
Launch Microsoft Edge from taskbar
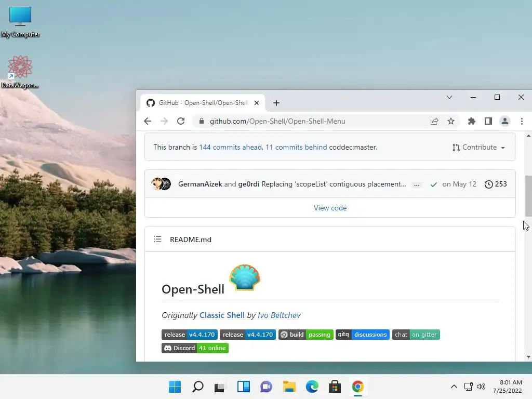tap(312, 387)
